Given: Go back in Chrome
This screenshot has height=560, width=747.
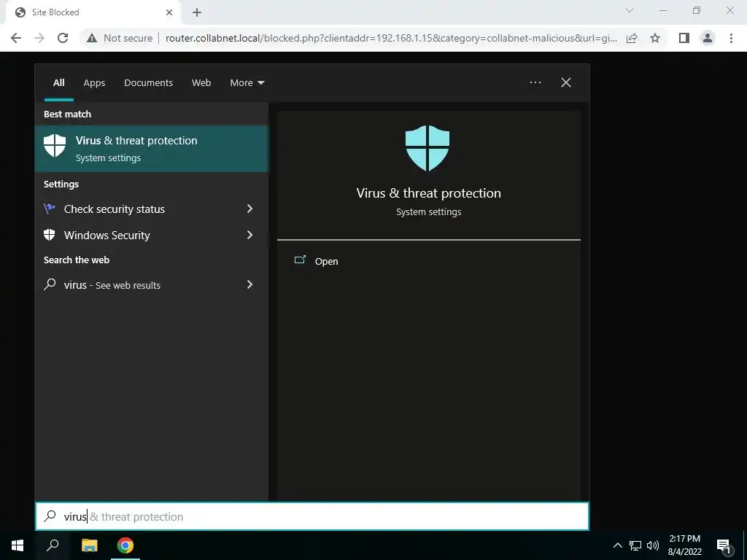Looking at the screenshot, I should coord(16,38).
